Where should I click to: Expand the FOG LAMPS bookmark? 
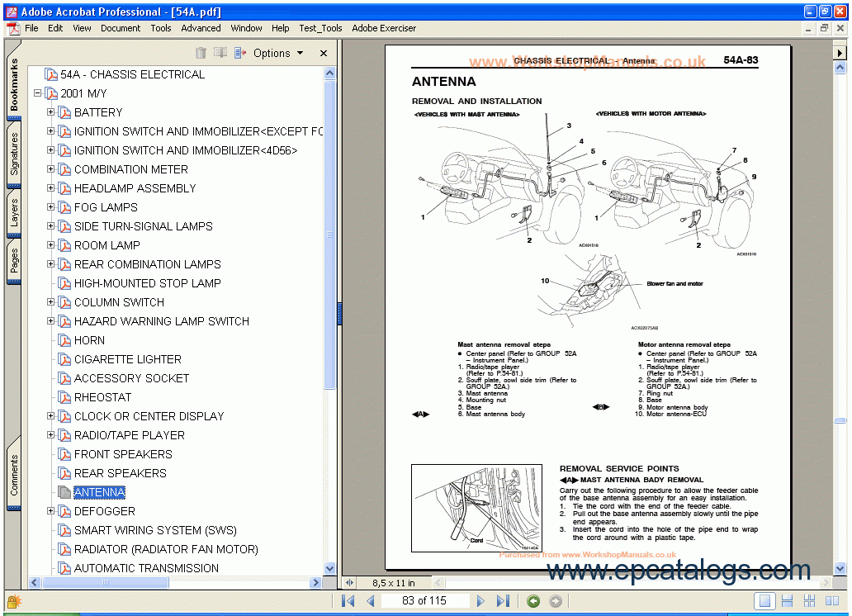click(50, 207)
